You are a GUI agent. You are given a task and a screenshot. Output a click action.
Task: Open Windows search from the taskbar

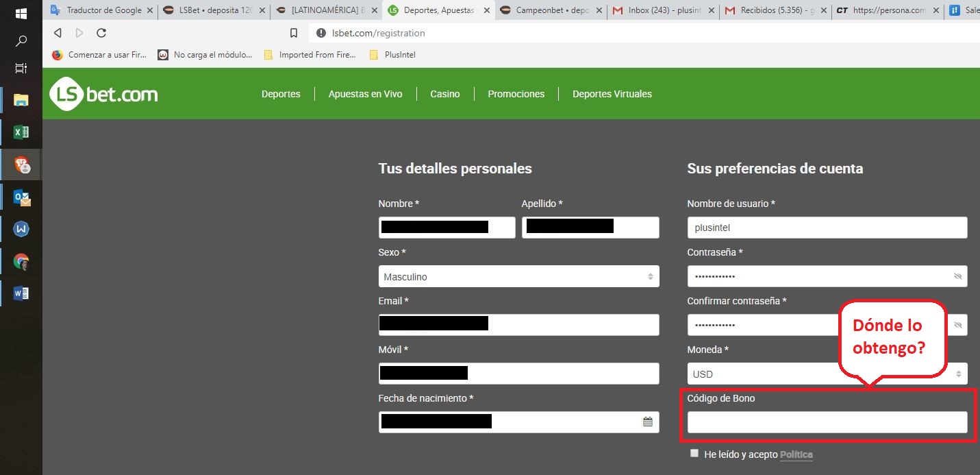tap(21, 41)
